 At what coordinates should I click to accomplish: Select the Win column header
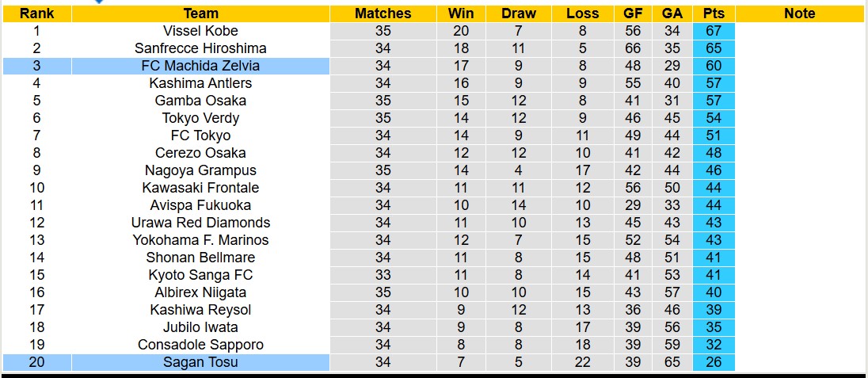tap(461, 13)
